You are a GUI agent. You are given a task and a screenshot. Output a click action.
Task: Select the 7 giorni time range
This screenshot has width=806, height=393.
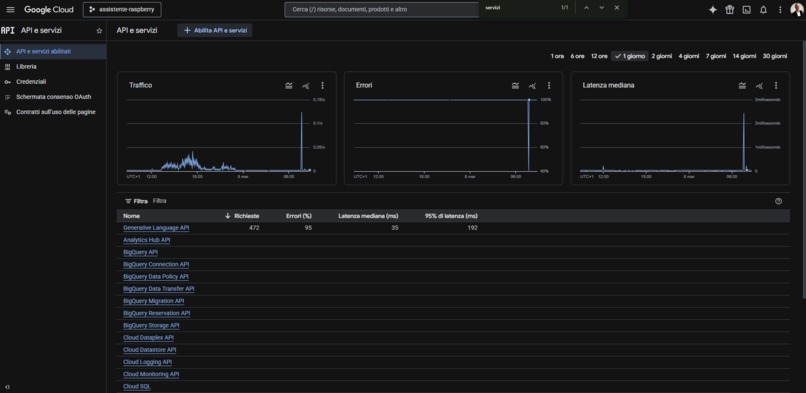(716, 56)
